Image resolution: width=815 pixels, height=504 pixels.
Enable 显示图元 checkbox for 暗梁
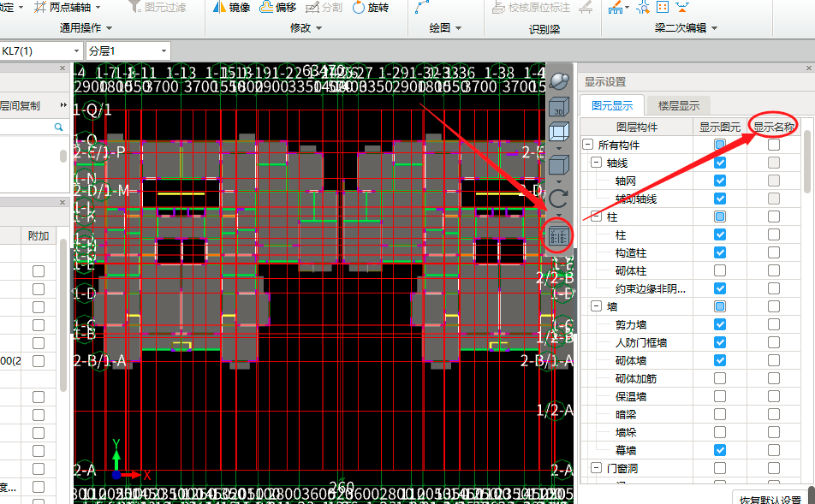point(720,414)
